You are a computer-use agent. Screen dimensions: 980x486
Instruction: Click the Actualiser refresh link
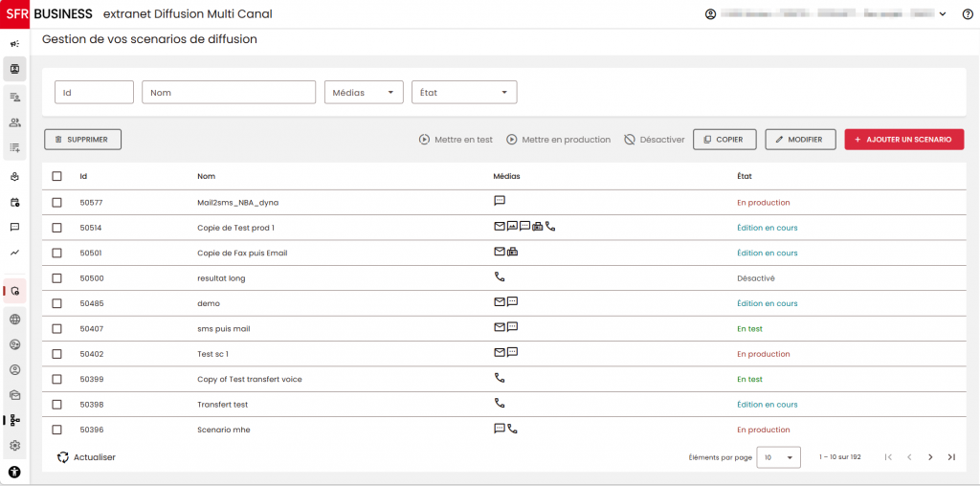[x=86, y=457]
